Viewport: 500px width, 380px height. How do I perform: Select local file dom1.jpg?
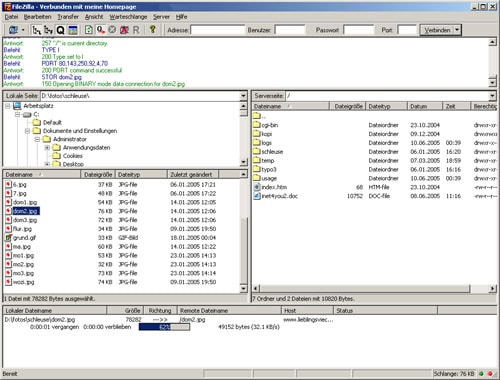click(21, 202)
